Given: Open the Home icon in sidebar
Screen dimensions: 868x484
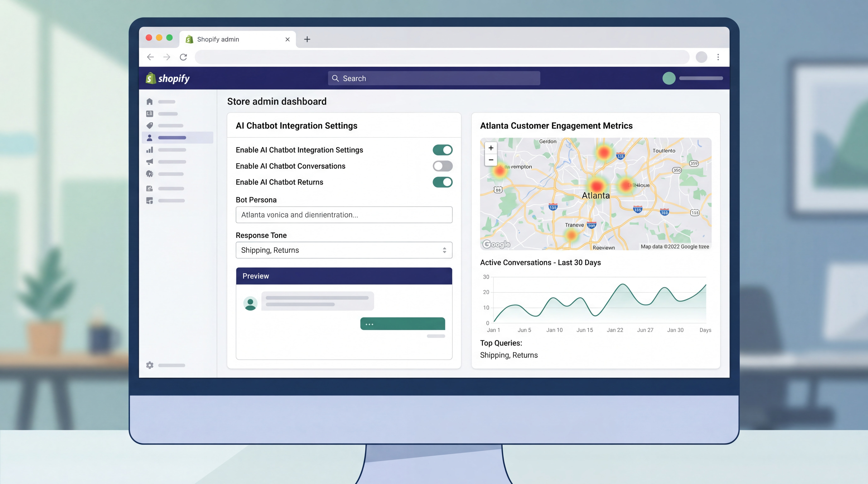Looking at the screenshot, I should tap(150, 102).
